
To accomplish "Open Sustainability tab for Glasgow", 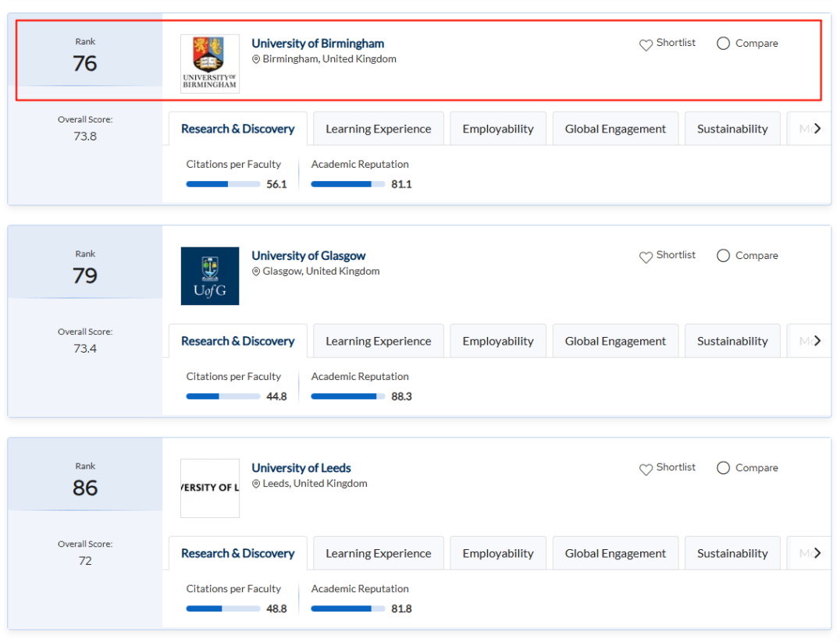I will tap(732, 341).
